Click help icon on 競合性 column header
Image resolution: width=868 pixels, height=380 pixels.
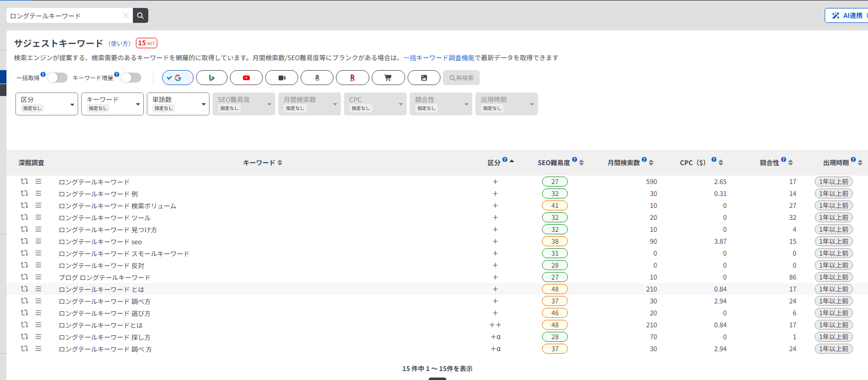click(783, 160)
